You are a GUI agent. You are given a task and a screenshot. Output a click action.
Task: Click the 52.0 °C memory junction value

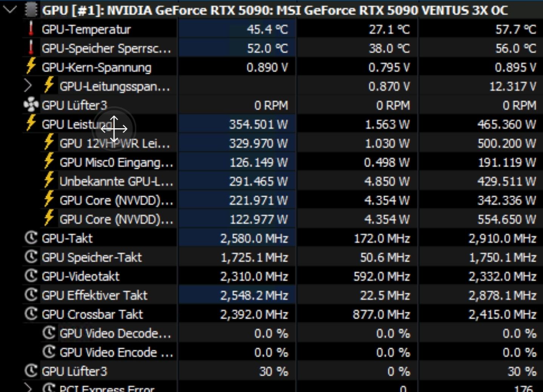click(267, 48)
